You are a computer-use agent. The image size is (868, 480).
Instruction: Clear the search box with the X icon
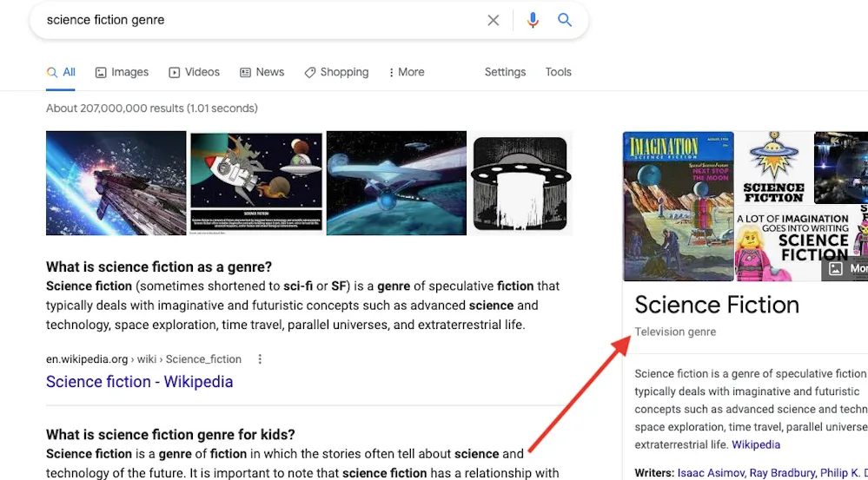[494, 20]
